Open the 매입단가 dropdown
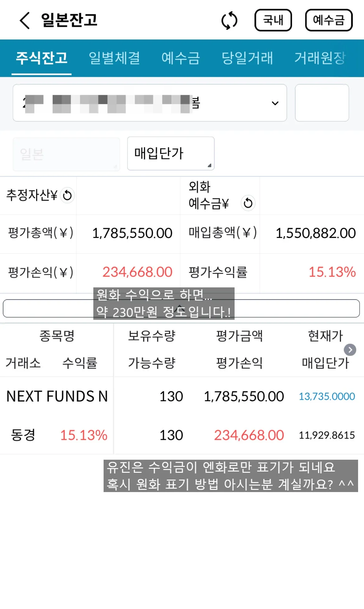Screen dimensions: 364x609 (x=171, y=153)
